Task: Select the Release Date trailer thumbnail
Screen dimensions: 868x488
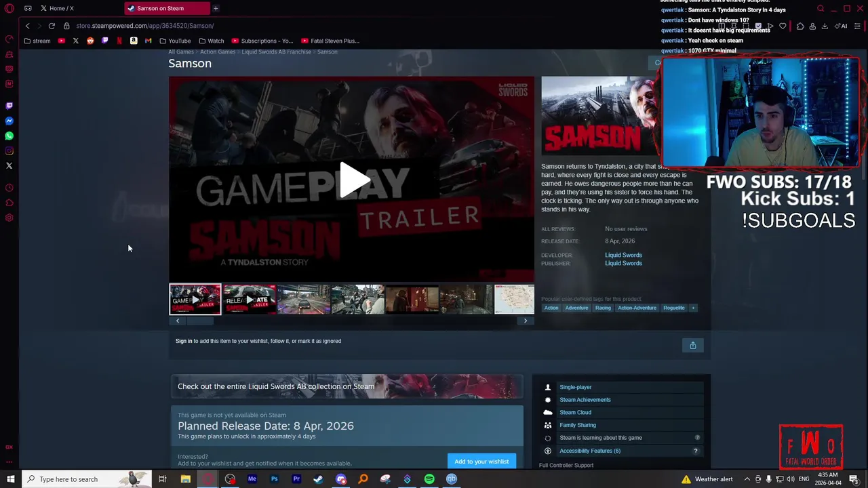Action: [250, 300]
